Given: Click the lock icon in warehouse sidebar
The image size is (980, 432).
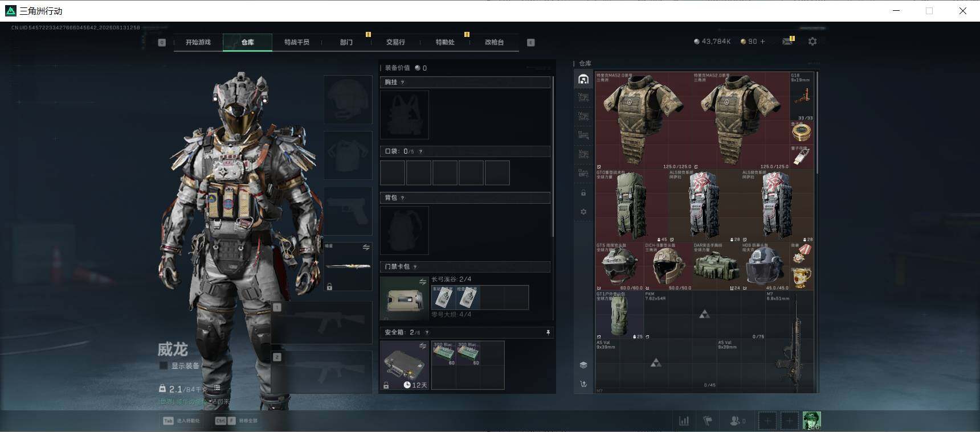Looking at the screenshot, I should tap(583, 193).
